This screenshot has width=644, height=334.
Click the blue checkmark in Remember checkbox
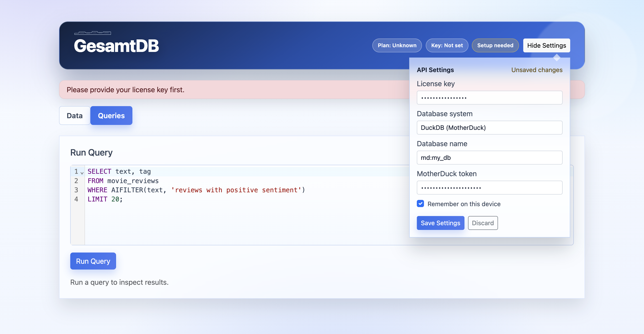tap(420, 204)
